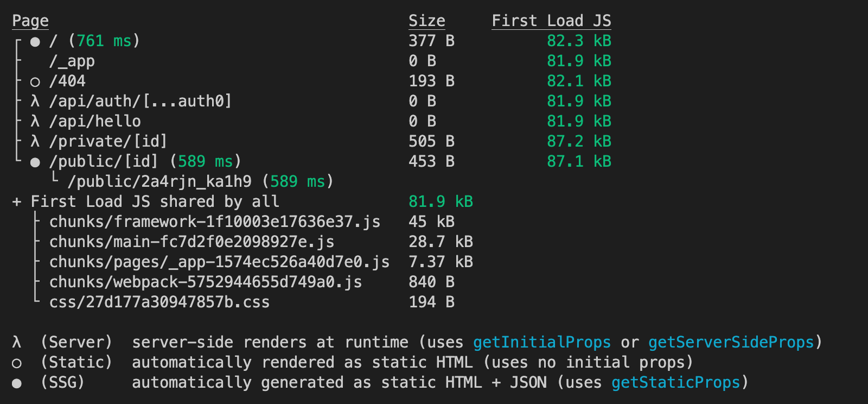Click the lambda symbol beside /private/[id]

[35, 141]
